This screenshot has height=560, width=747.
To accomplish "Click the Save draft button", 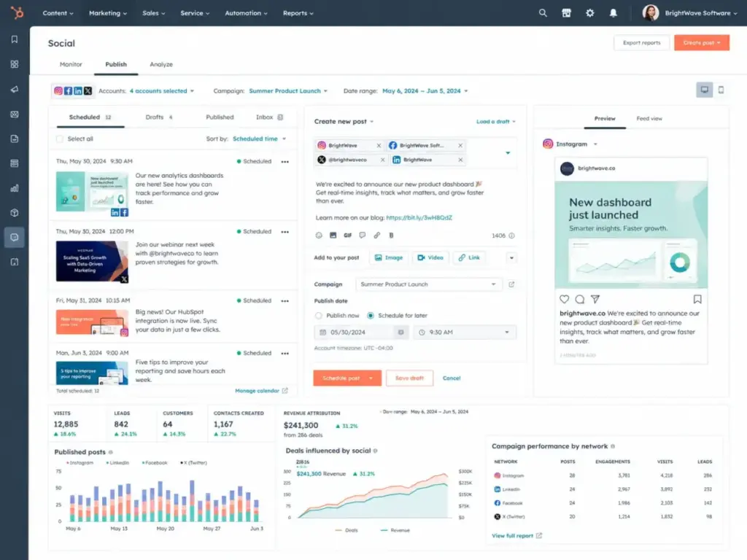I will pos(409,378).
